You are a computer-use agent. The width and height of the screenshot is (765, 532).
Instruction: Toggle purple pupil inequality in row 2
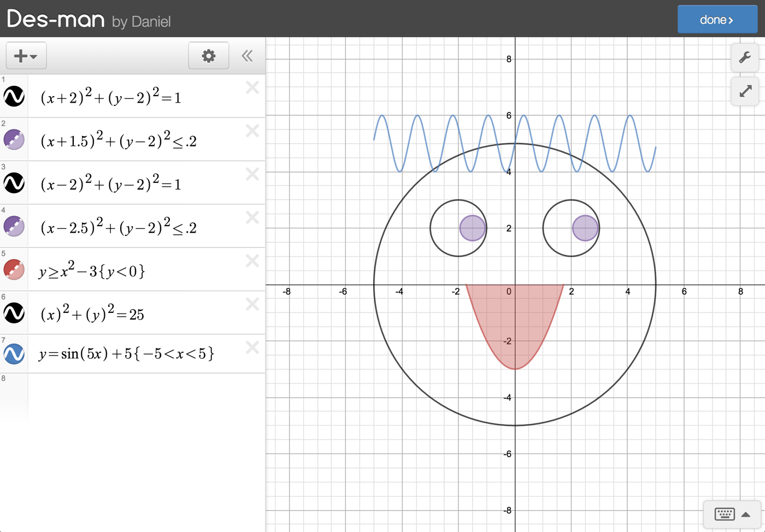tap(14, 139)
